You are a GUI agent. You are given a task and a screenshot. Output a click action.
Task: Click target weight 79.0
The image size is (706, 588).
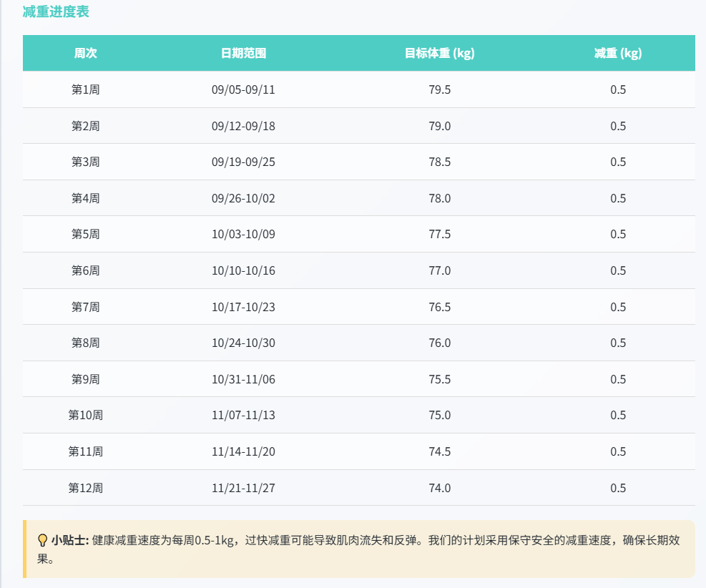point(439,126)
